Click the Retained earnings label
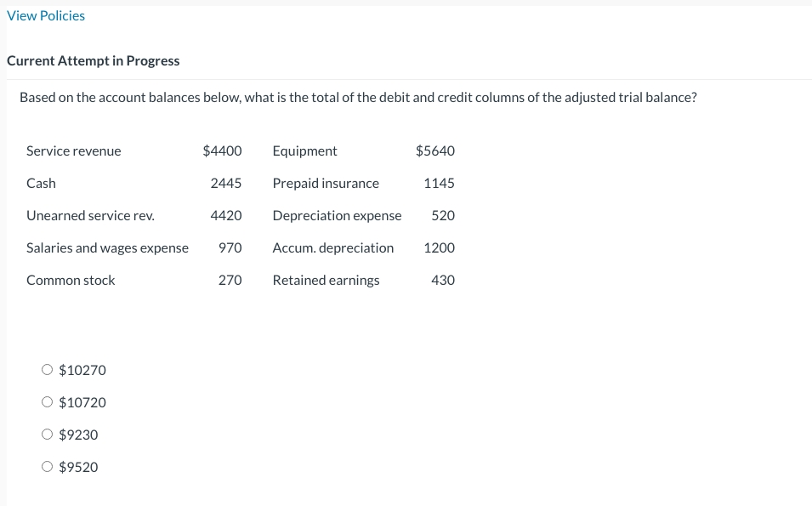 pyautogui.click(x=326, y=280)
